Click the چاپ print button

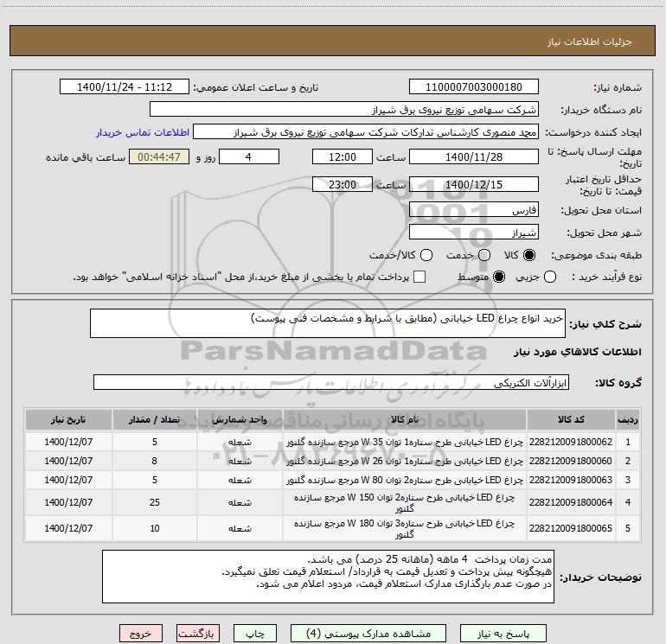(255, 634)
